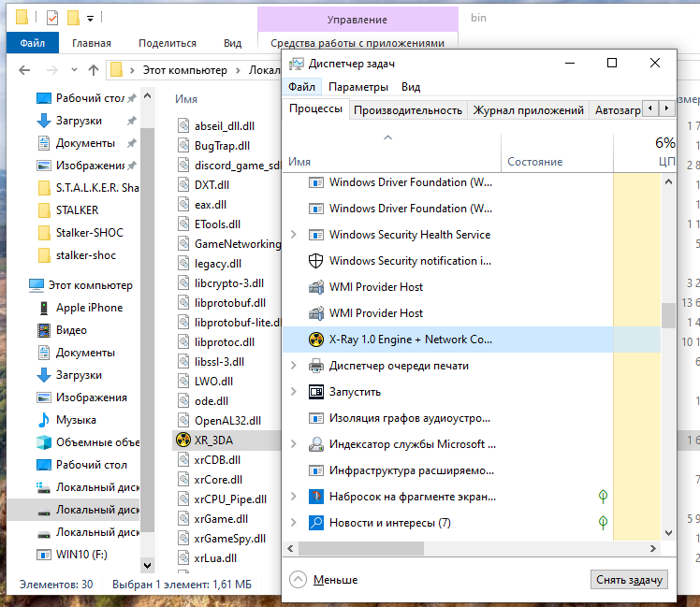Image resolution: width=700 pixels, height=607 pixels.
Task: Click the Музыка note icon in sidebar
Action: [x=43, y=420]
